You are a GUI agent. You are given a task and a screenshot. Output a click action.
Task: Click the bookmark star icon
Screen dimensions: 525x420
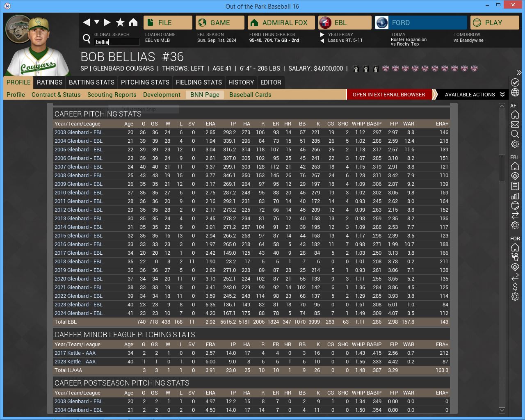click(x=120, y=23)
